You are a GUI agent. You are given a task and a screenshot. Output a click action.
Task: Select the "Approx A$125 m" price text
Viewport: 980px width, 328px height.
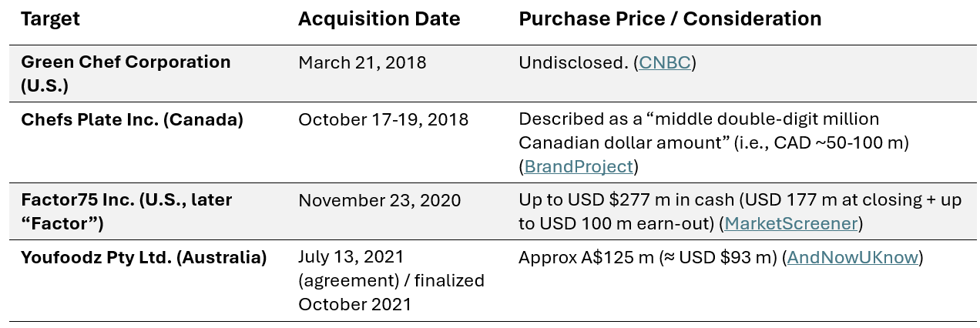pyautogui.click(x=586, y=257)
